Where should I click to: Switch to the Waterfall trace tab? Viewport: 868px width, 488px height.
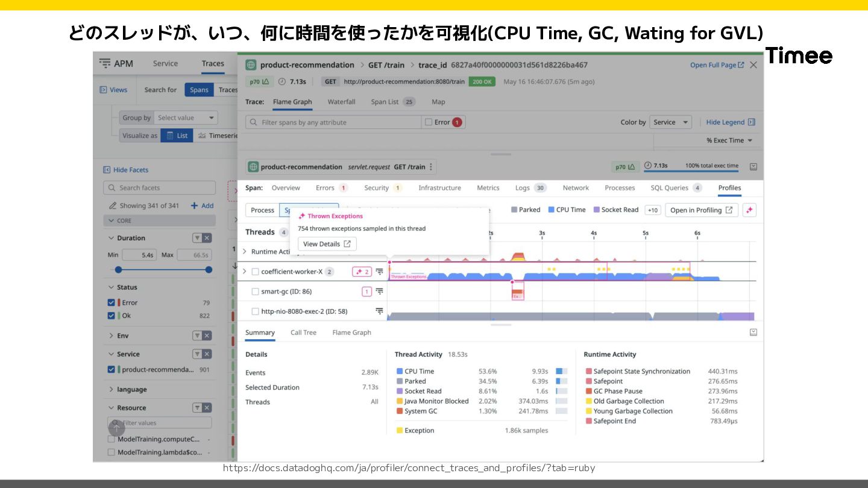click(341, 102)
